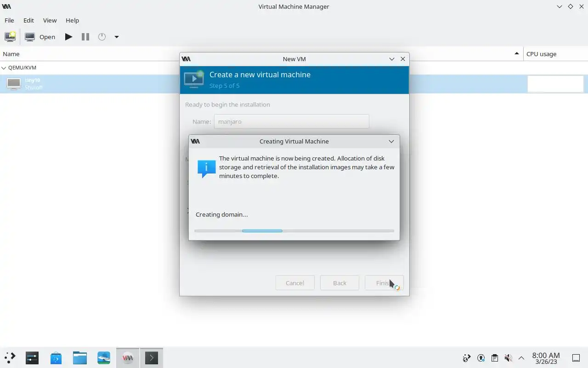The image size is (588, 368).
Task: Click the Cancel button in New VM
Action: [295, 283]
